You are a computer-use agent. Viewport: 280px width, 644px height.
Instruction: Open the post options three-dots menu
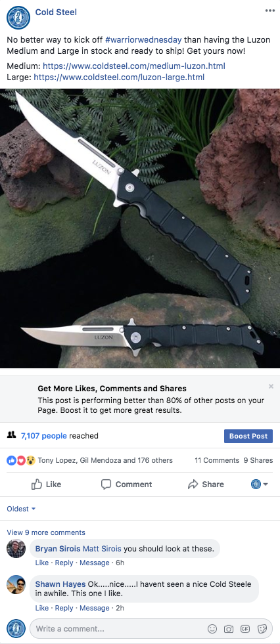click(269, 11)
